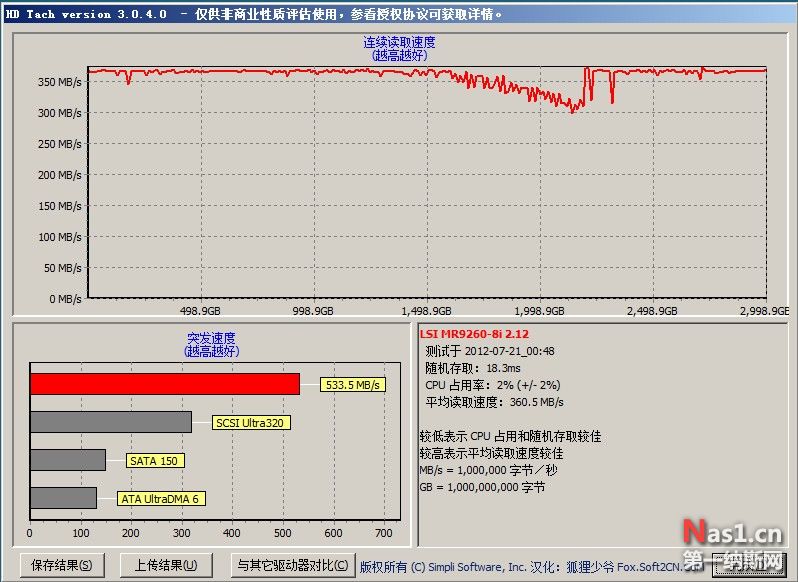Select the gray ATA UltraDMA 6 bar
The height and width of the screenshot is (582, 798).
point(64,498)
